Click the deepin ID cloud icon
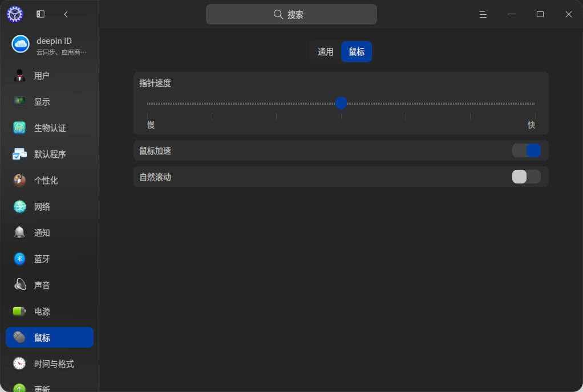Screen dimensions: 583x392 pos(21,44)
